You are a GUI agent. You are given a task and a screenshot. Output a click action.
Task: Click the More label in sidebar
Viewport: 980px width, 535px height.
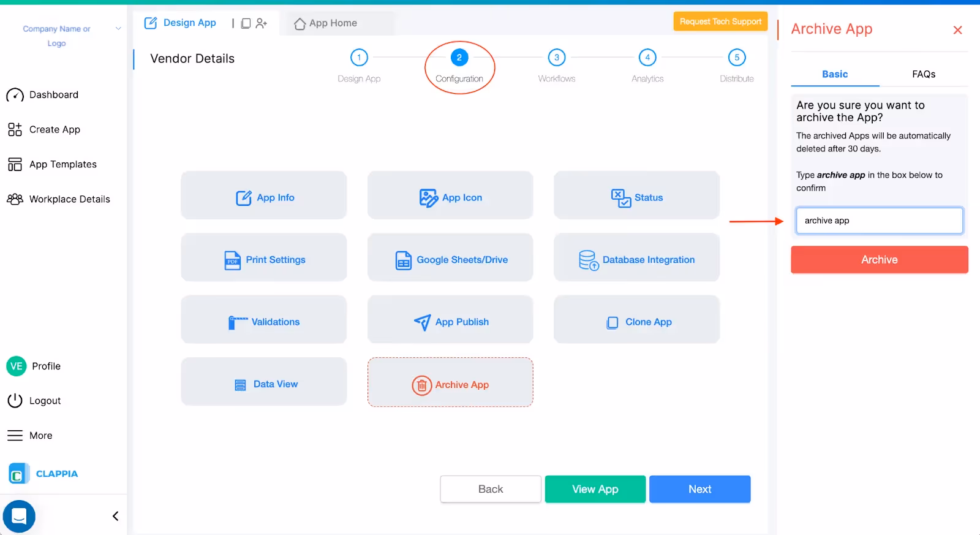(x=41, y=436)
